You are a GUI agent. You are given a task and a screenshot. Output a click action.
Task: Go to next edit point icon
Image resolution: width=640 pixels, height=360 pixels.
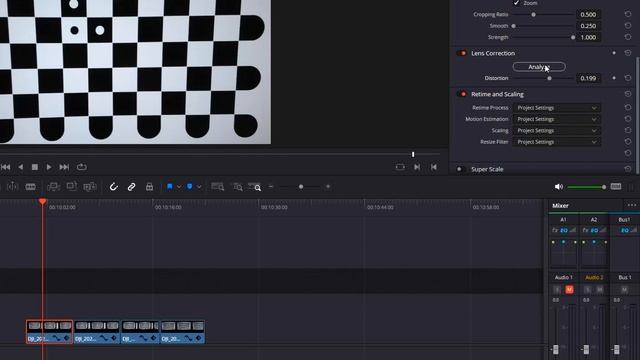417,167
